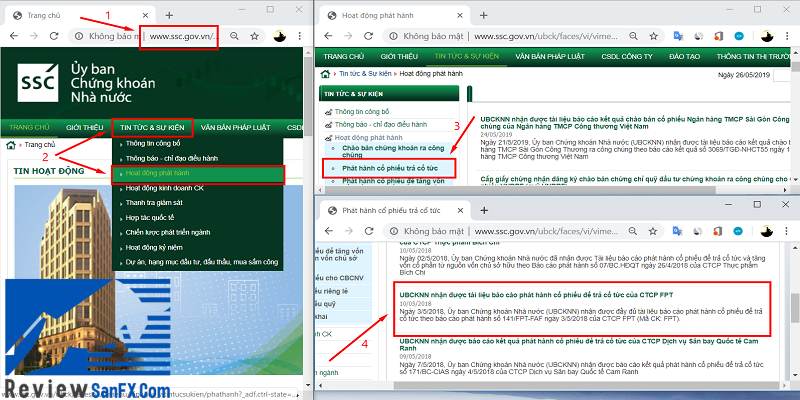Open Thông báo - chỉ đạo điều hành sidebar item

point(381,124)
